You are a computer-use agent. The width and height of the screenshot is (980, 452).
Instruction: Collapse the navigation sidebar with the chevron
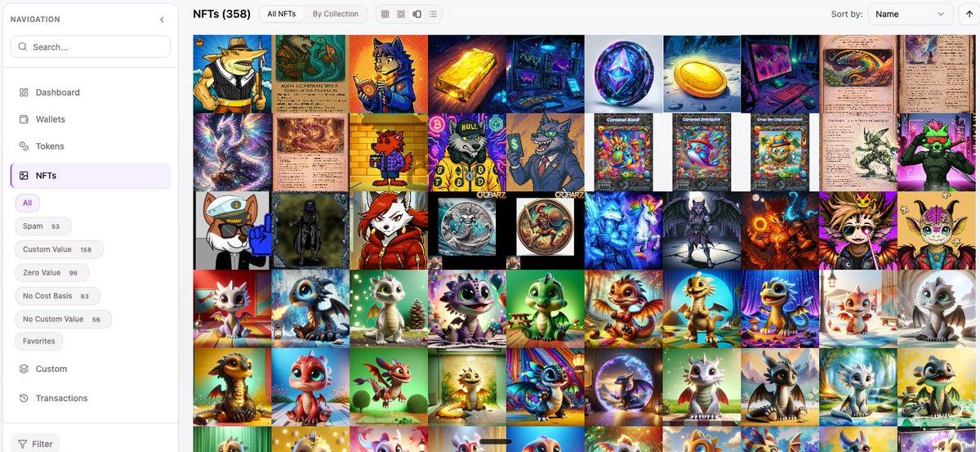point(162,20)
